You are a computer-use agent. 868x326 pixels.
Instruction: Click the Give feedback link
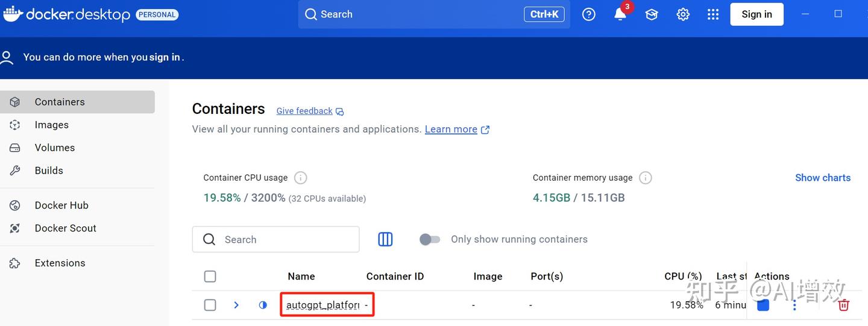[310, 111]
